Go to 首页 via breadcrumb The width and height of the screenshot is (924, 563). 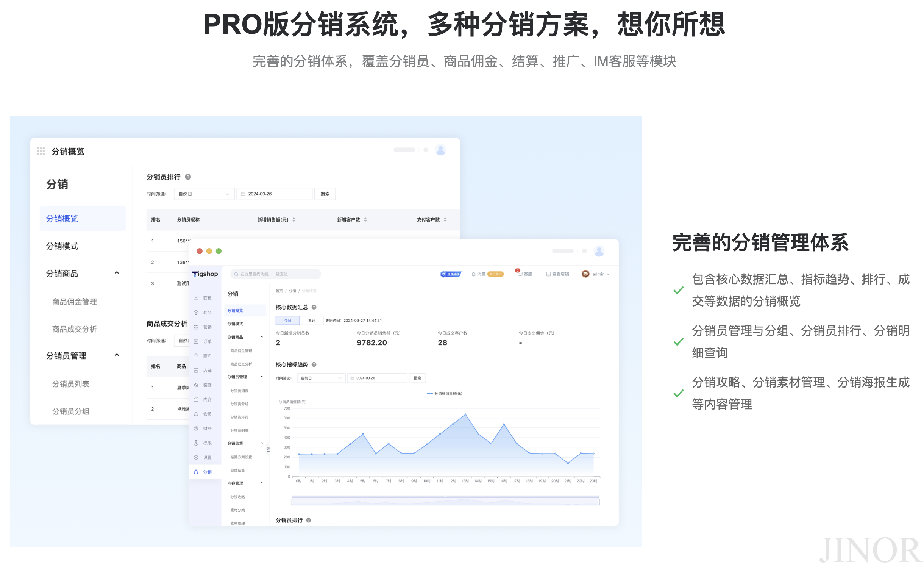pos(279,291)
